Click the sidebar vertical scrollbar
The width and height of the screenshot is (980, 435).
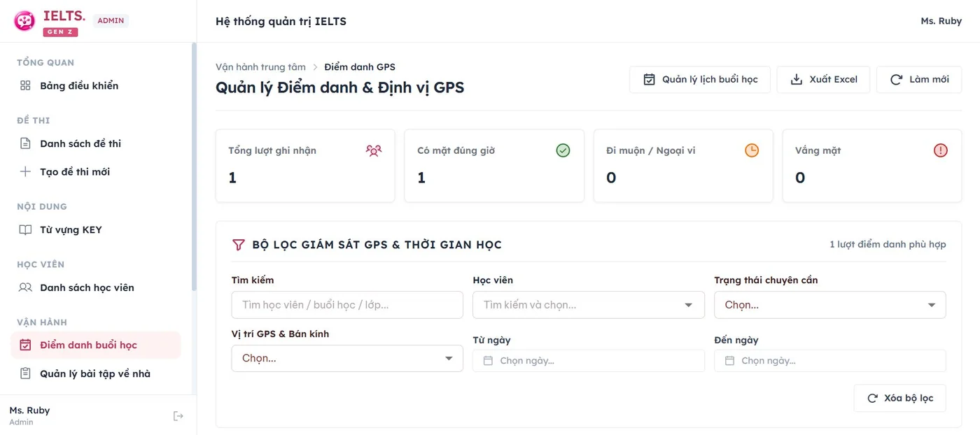[194, 166]
